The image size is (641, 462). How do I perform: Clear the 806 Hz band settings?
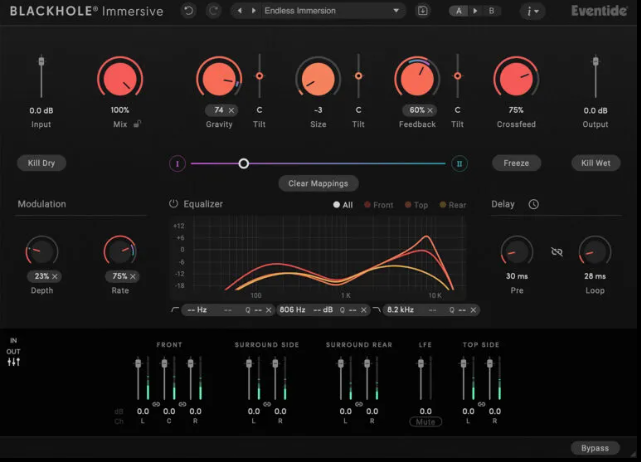pyautogui.click(x=363, y=310)
